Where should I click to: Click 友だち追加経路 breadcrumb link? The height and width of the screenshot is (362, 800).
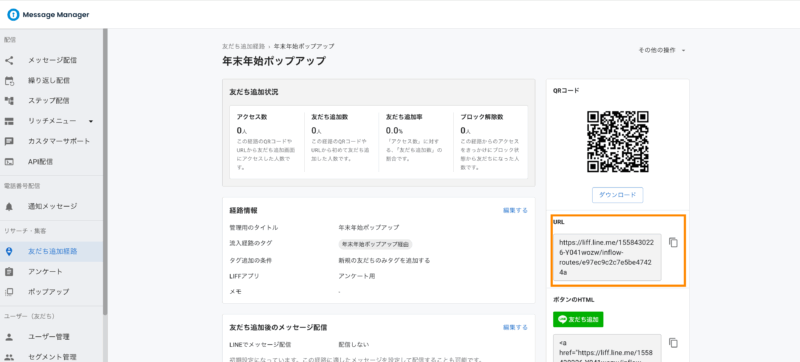tap(243, 46)
